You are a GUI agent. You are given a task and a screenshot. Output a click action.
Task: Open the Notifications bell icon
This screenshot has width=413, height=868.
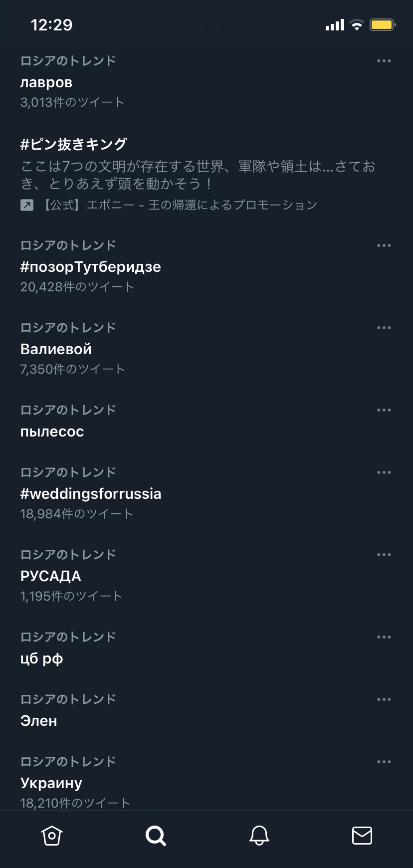259,836
